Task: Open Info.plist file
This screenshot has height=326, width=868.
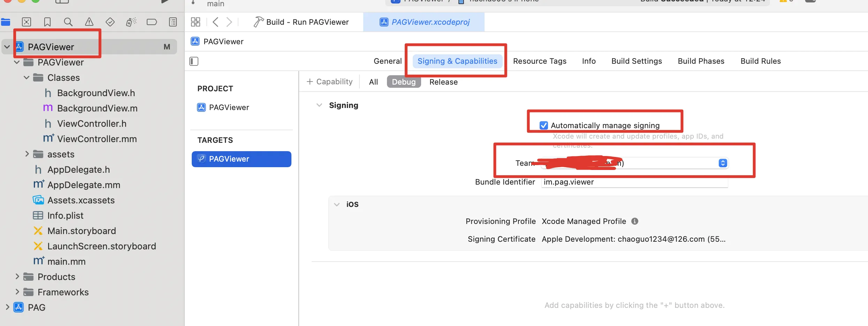Action: [65, 216]
